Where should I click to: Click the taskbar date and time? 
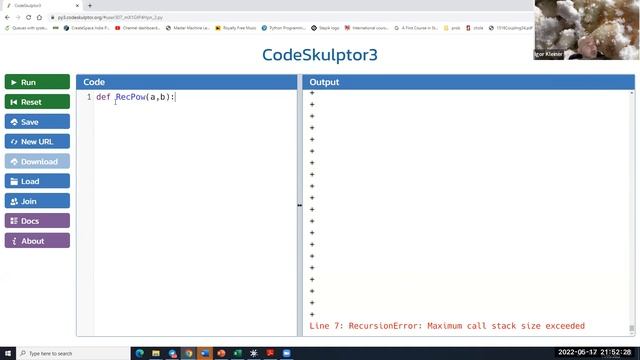coord(595,352)
